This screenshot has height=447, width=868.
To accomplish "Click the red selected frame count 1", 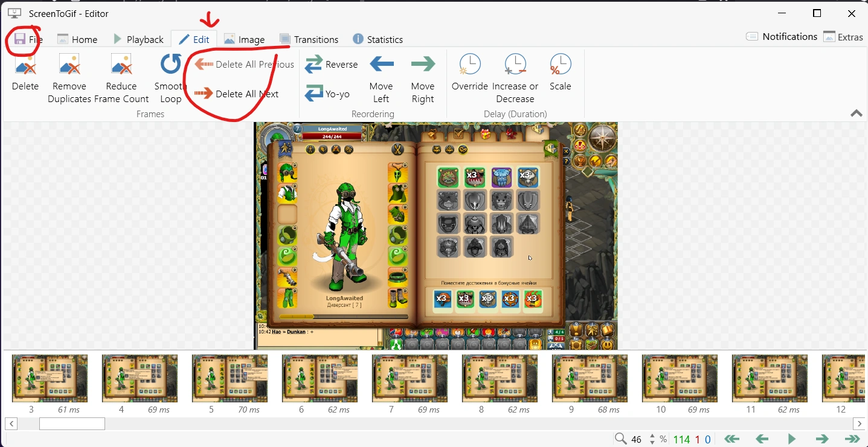I will coord(698,439).
